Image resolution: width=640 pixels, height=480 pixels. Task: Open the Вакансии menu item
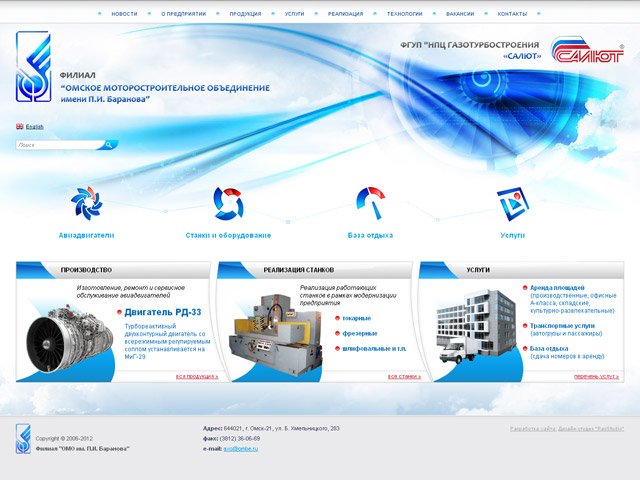(460, 14)
